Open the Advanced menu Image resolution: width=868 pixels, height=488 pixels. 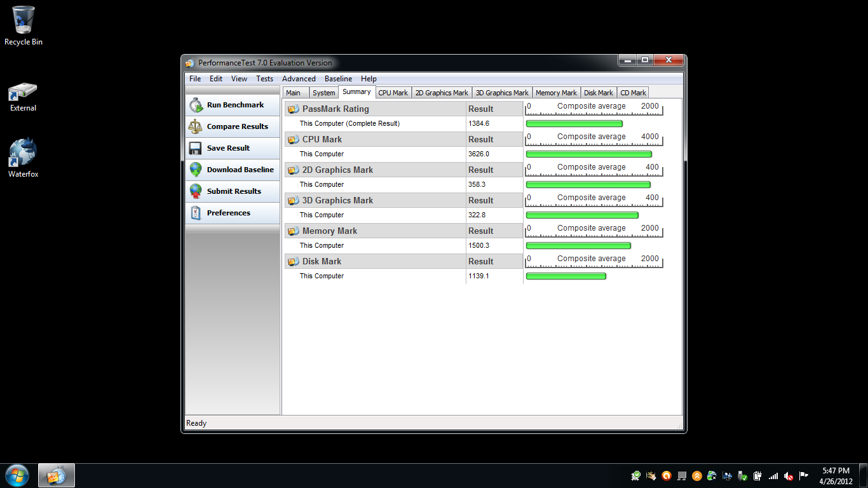(x=299, y=79)
